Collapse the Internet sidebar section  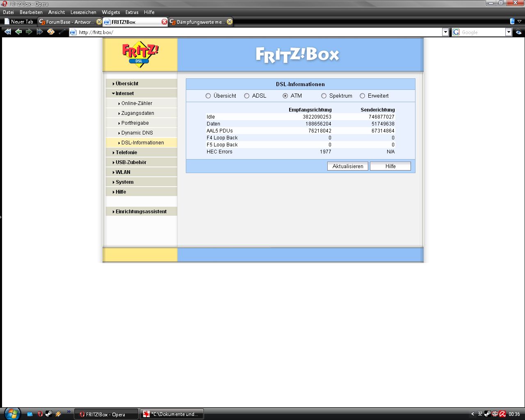(142, 93)
